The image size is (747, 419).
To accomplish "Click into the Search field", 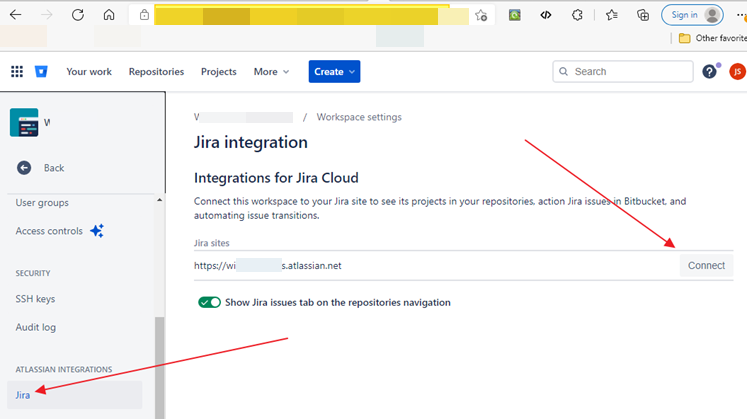I will click(623, 71).
